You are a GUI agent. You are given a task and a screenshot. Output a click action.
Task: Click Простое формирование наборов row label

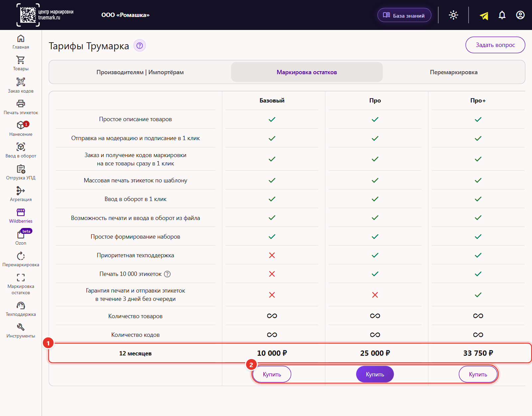pos(135,237)
